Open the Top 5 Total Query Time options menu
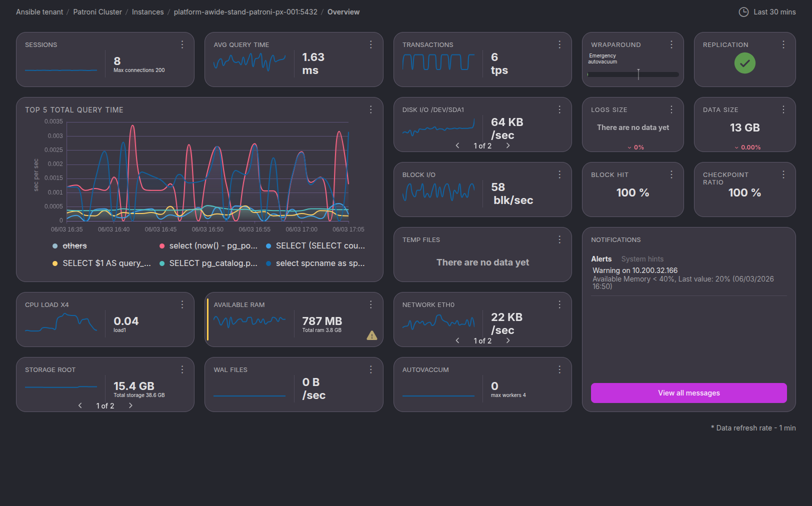 click(371, 109)
